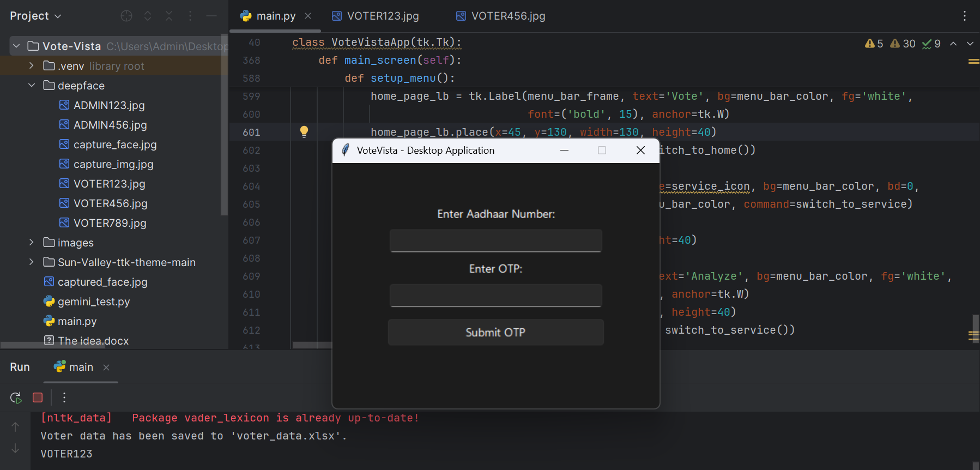Click Down the stack trace arrow
Screen dimensions: 980x470
pos(15,448)
